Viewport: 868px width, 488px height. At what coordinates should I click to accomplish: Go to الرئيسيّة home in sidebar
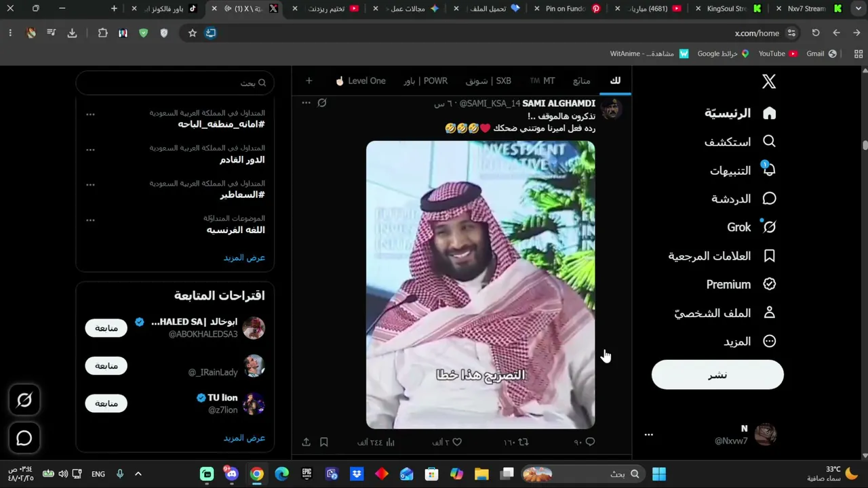pyautogui.click(x=740, y=113)
